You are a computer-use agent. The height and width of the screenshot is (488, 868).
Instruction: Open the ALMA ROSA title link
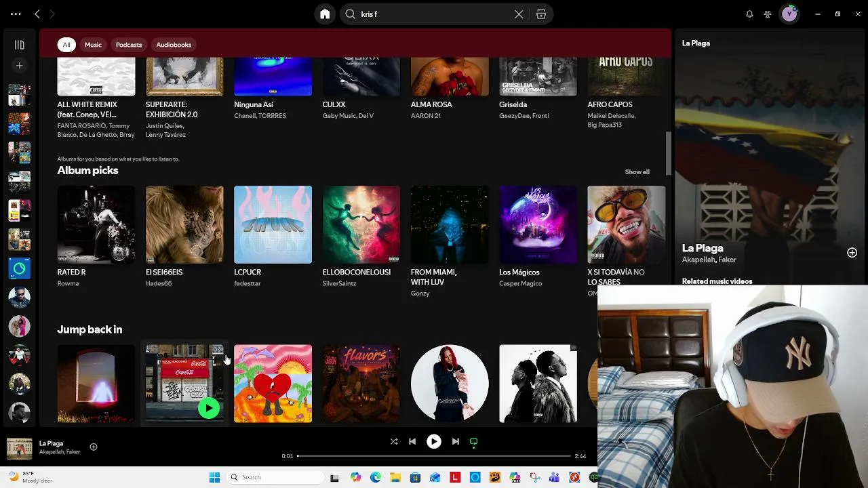click(431, 105)
